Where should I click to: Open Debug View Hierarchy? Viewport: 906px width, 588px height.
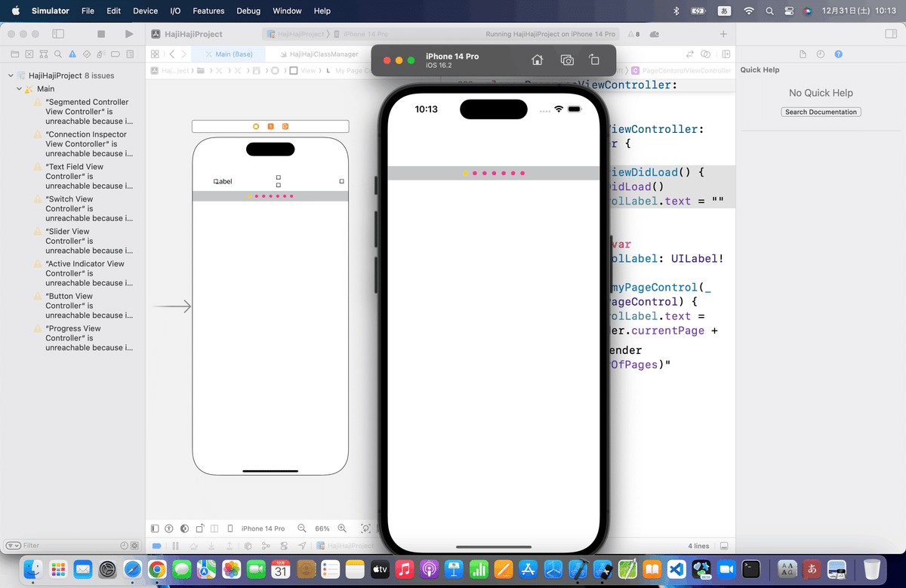point(248,546)
